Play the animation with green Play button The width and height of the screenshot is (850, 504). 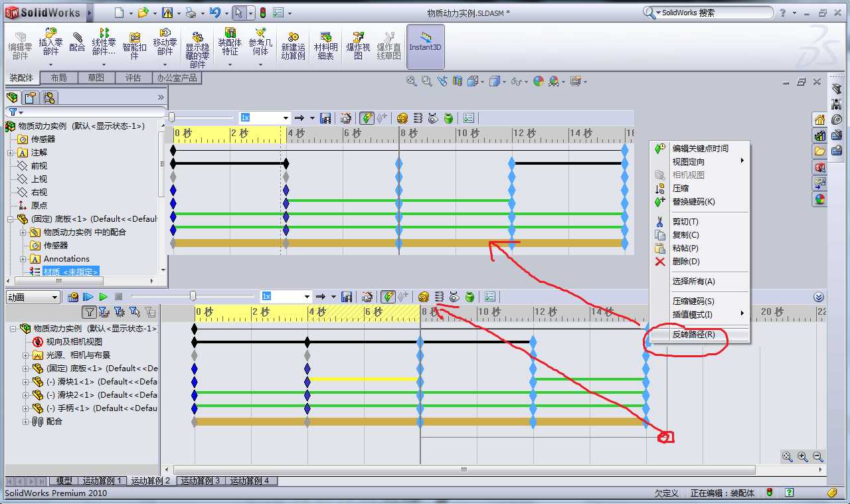point(104,297)
